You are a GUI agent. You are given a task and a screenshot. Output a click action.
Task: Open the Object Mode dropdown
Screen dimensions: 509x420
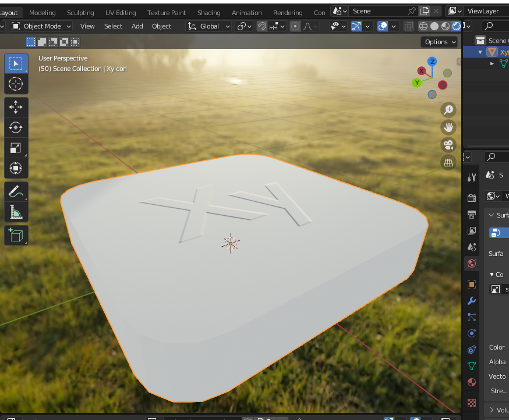(x=40, y=26)
